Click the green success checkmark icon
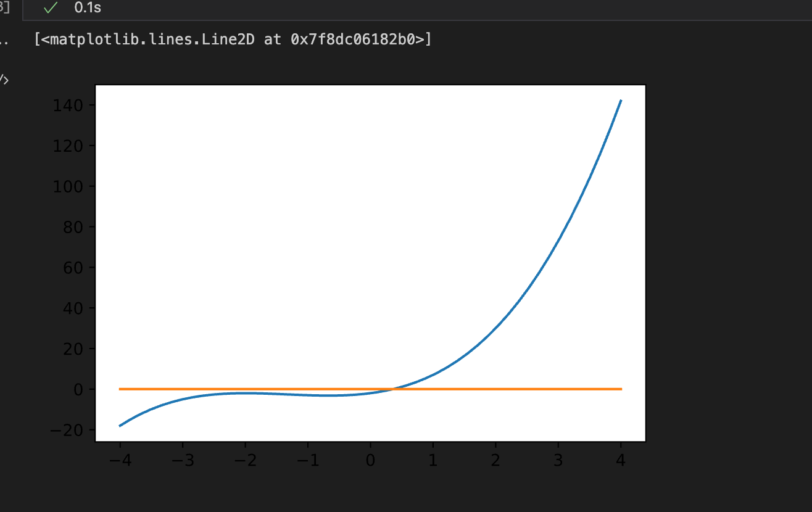The width and height of the screenshot is (812, 512). coord(49,9)
